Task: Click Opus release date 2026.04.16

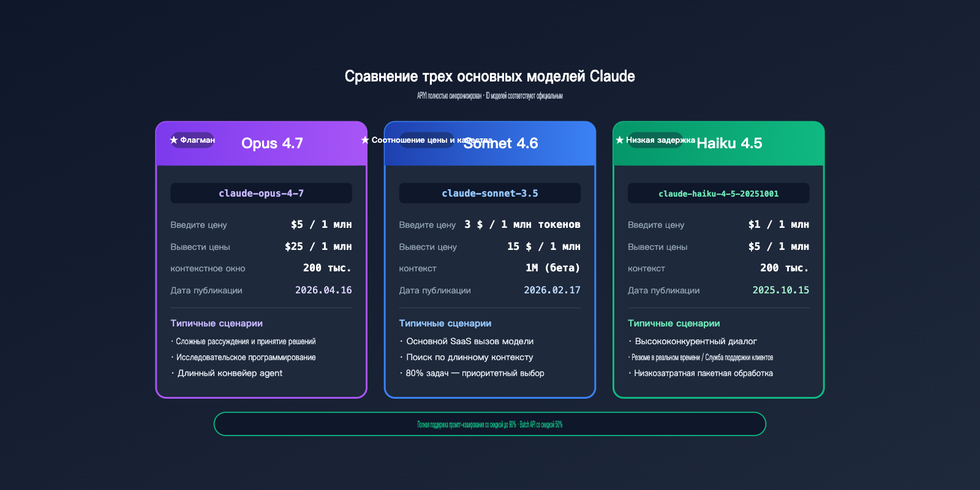Action: (323, 290)
